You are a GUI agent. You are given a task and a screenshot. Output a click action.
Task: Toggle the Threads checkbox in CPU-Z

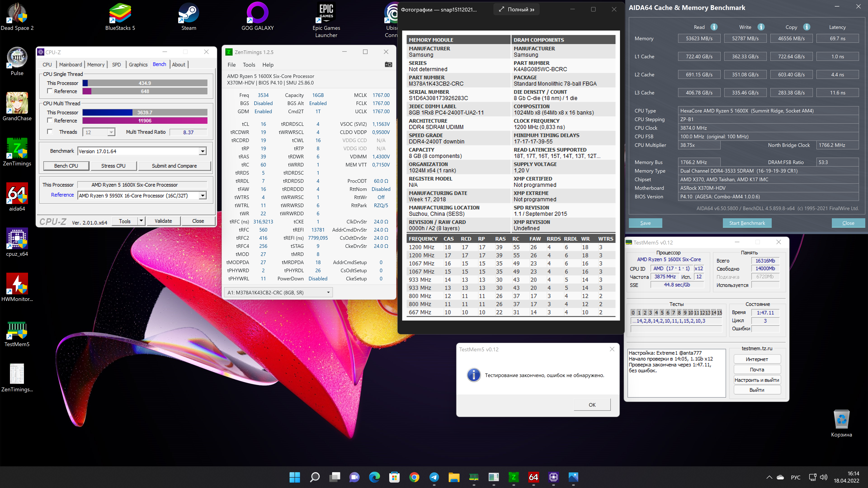[50, 132]
